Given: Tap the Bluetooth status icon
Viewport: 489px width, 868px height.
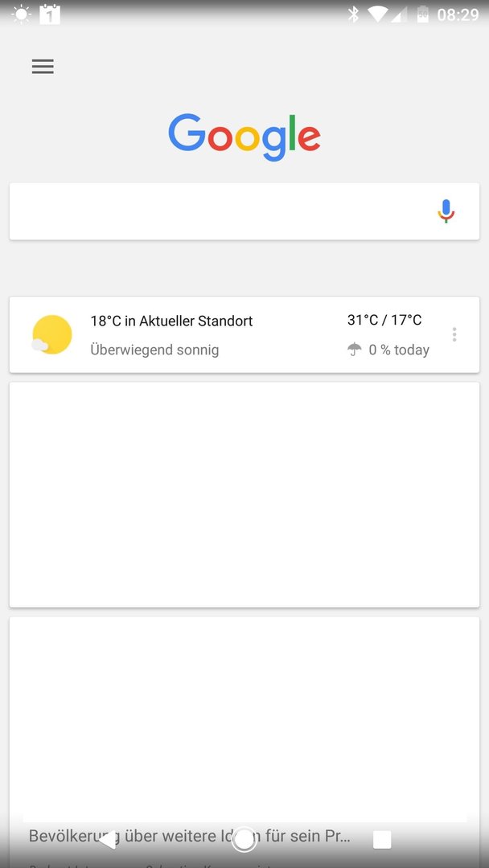Looking at the screenshot, I should 353,14.
